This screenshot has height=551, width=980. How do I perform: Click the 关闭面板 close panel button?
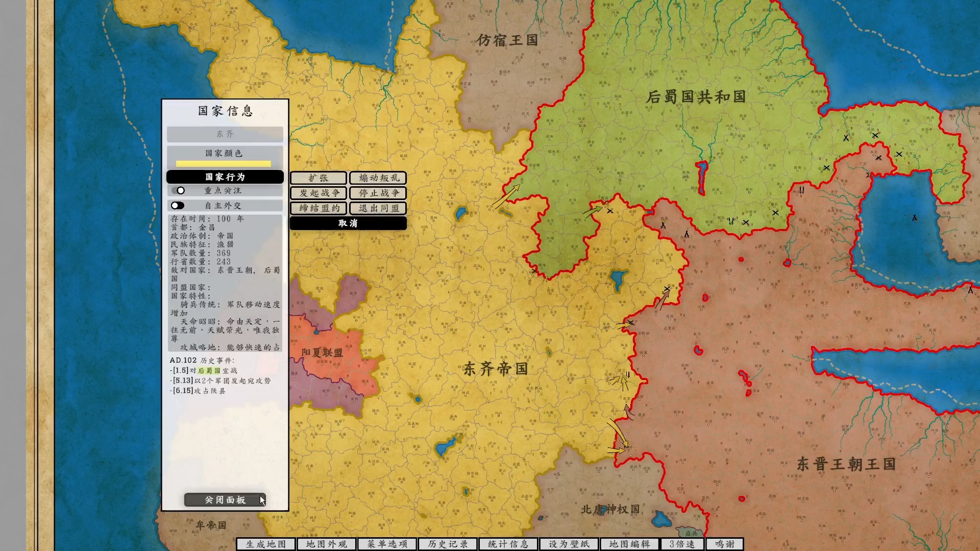tap(225, 500)
